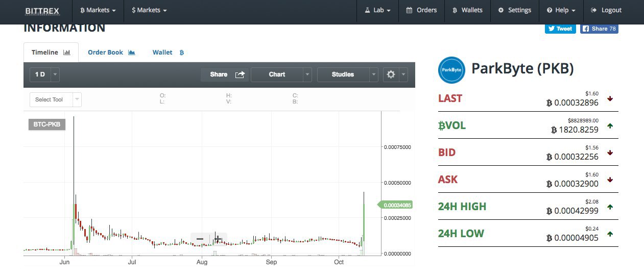Click the 0.00034085 price marker
The image size is (644, 279).
tap(395, 205)
